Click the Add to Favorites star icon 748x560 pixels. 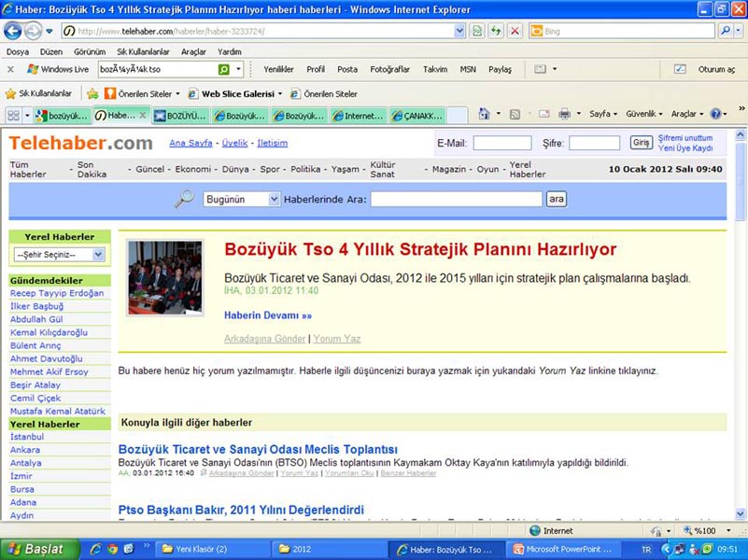click(x=92, y=94)
